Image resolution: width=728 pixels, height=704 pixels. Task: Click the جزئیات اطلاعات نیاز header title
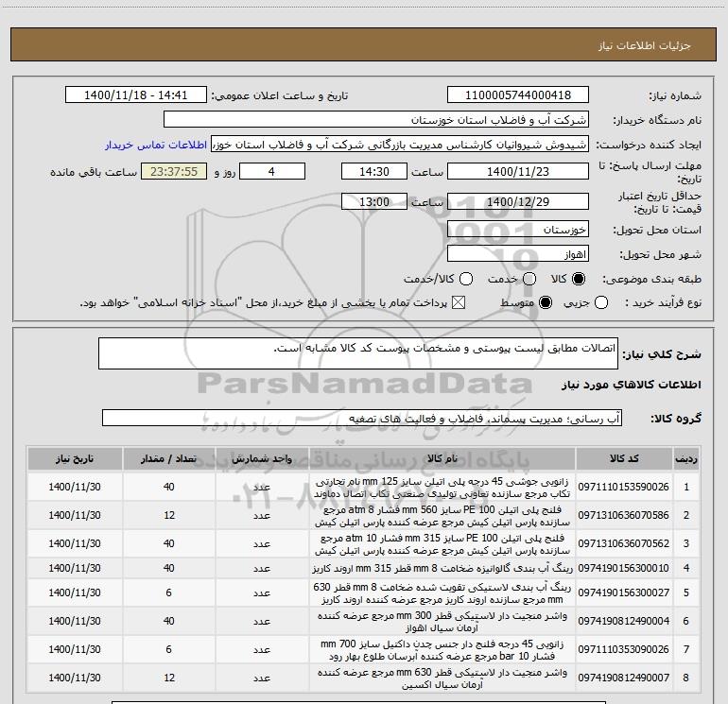coord(645,45)
